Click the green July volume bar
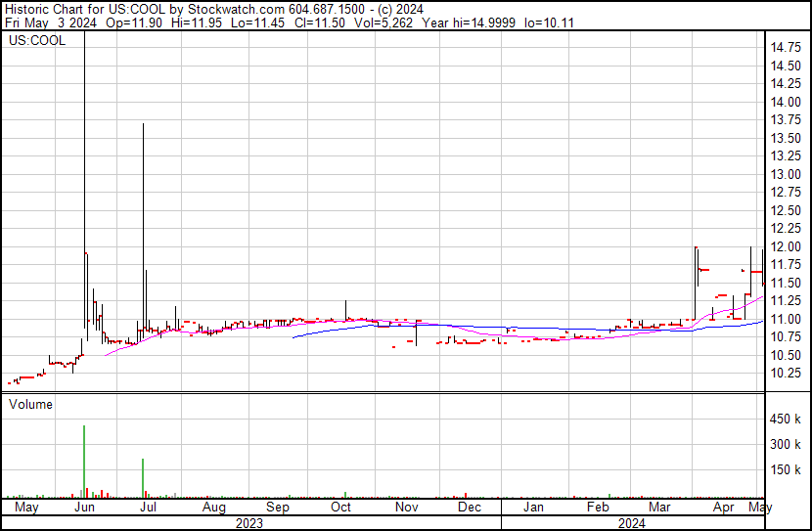Image resolution: width=812 pixels, height=531 pixels. [143, 478]
